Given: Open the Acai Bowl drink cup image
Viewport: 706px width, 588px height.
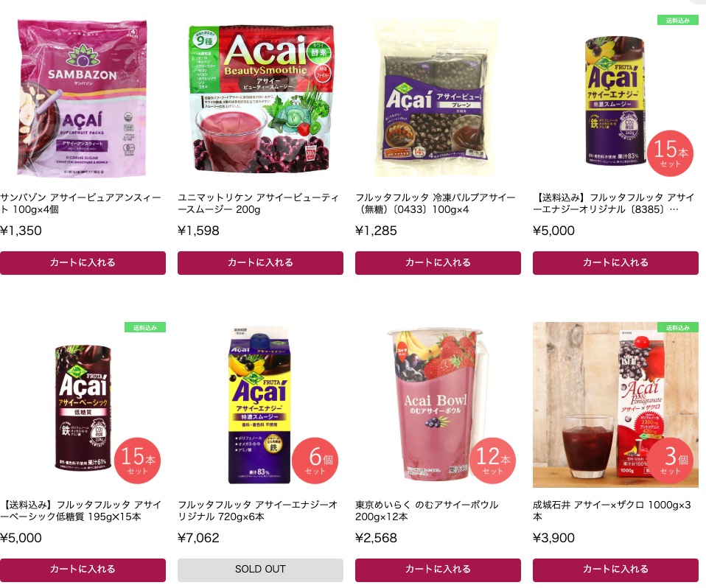Looking at the screenshot, I should [438, 405].
